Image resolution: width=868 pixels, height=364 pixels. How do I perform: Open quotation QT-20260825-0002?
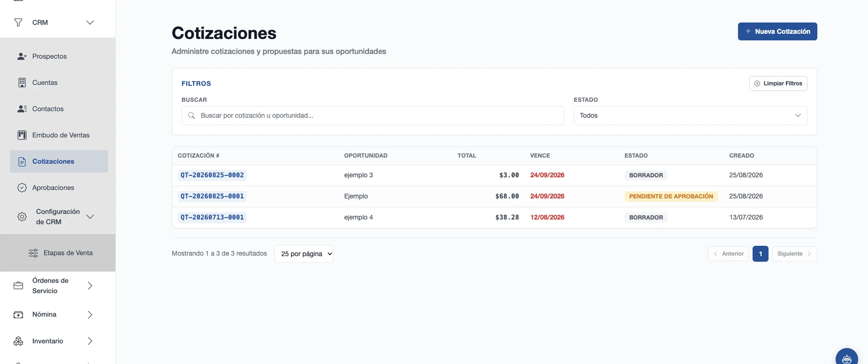pyautogui.click(x=212, y=175)
